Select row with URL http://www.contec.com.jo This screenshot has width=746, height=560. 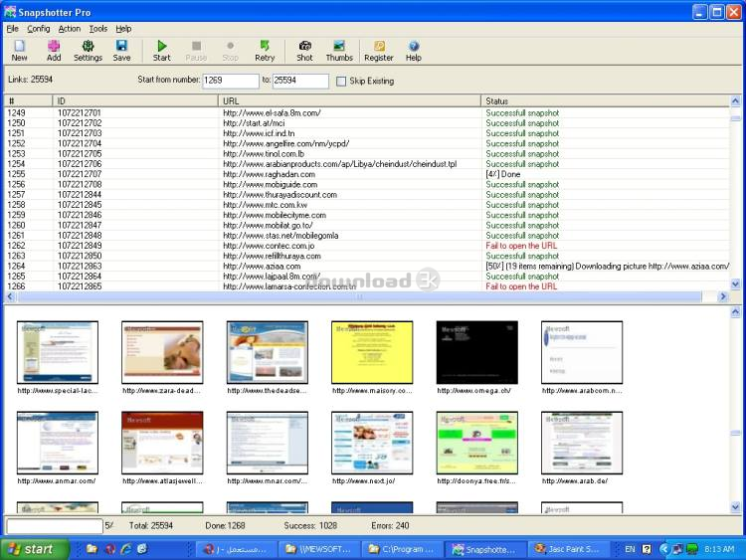(x=367, y=246)
